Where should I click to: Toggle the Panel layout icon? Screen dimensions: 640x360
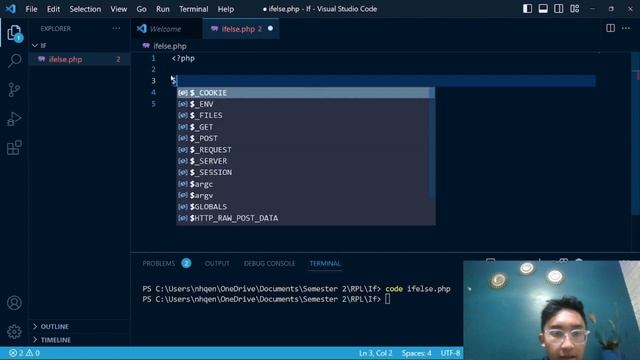543,9
